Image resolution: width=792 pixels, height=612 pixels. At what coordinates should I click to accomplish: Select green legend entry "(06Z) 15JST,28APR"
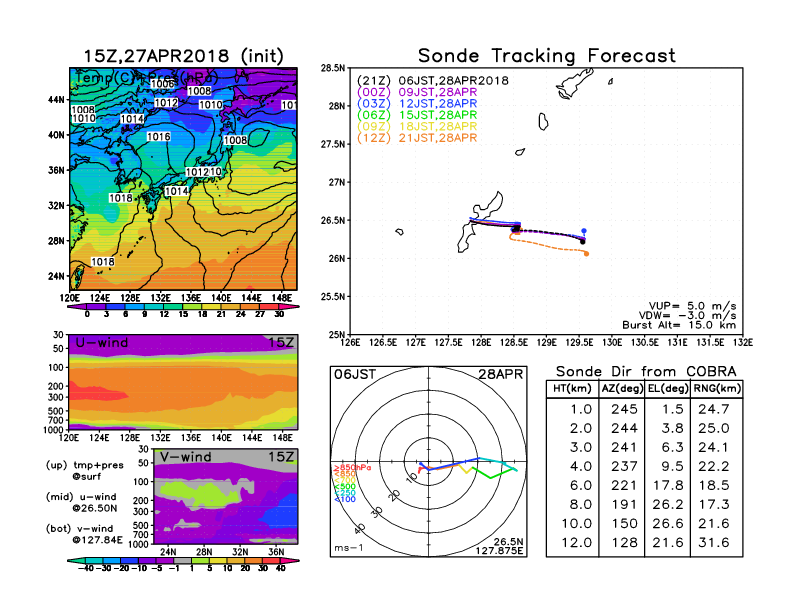pos(417,115)
